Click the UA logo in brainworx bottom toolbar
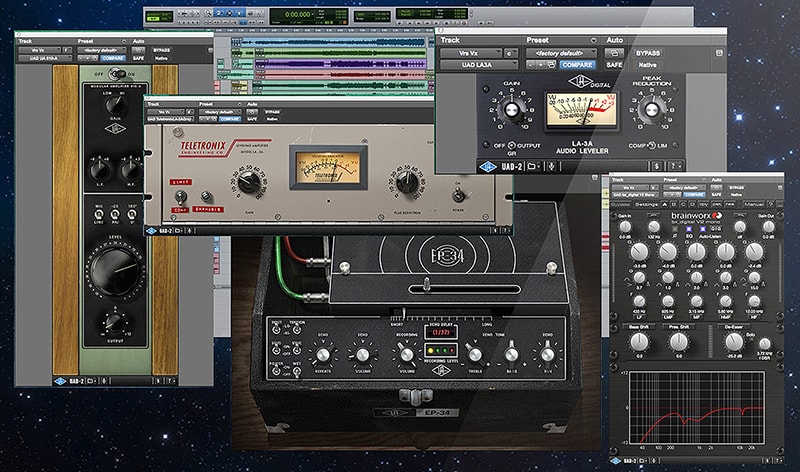Screen dimensions: 800x472 616,461
